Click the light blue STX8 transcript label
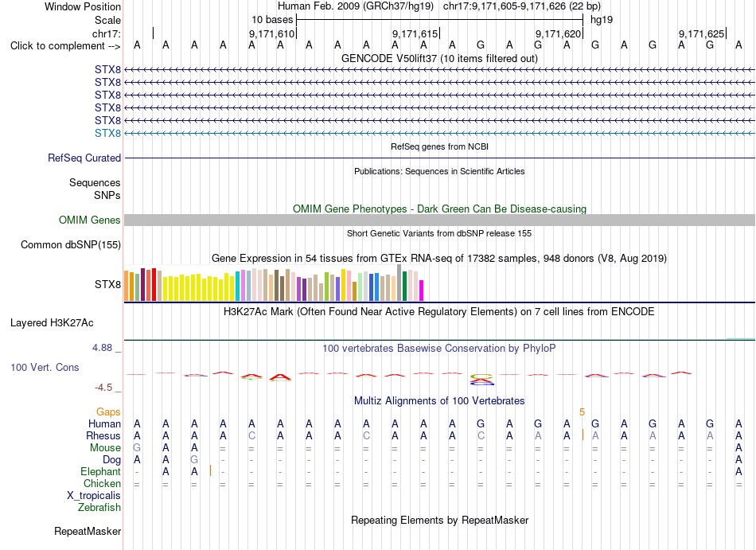Screen dimensions: 756x550 pyautogui.click(x=107, y=133)
